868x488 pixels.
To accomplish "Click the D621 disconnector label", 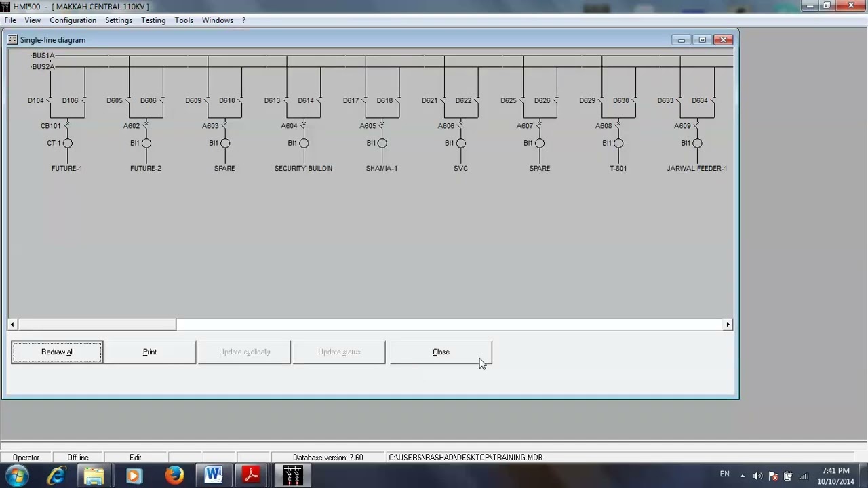I will click(x=429, y=100).
